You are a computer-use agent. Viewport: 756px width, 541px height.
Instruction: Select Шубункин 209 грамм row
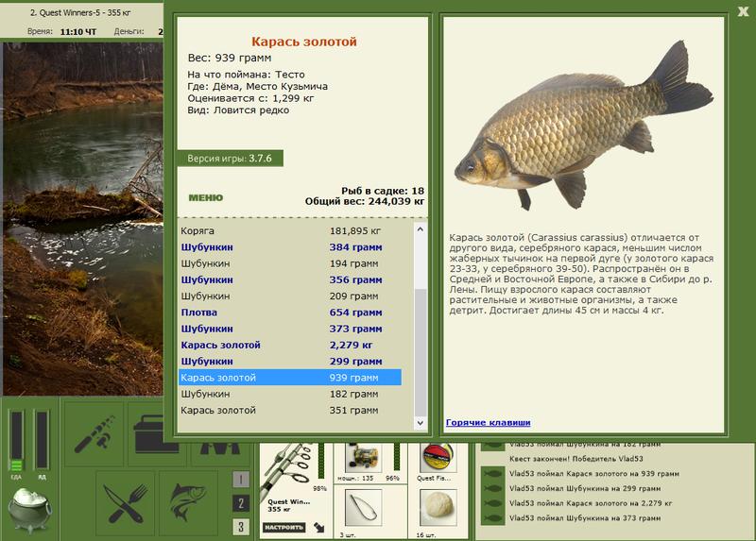click(290, 296)
